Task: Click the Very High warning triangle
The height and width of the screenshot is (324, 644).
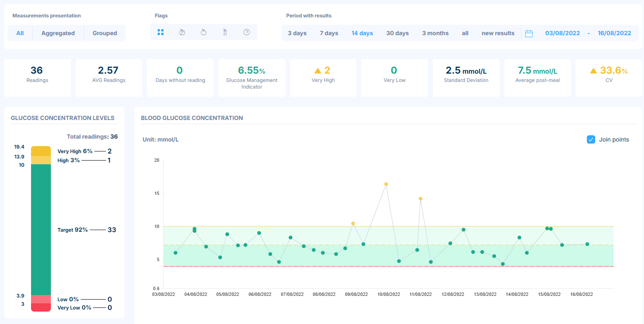Action: click(318, 71)
